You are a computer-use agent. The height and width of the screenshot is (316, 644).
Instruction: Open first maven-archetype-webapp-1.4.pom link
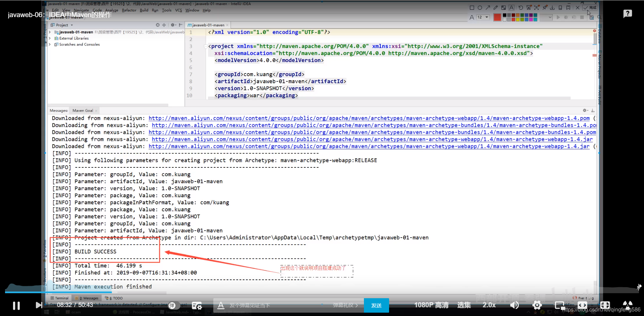point(369,118)
